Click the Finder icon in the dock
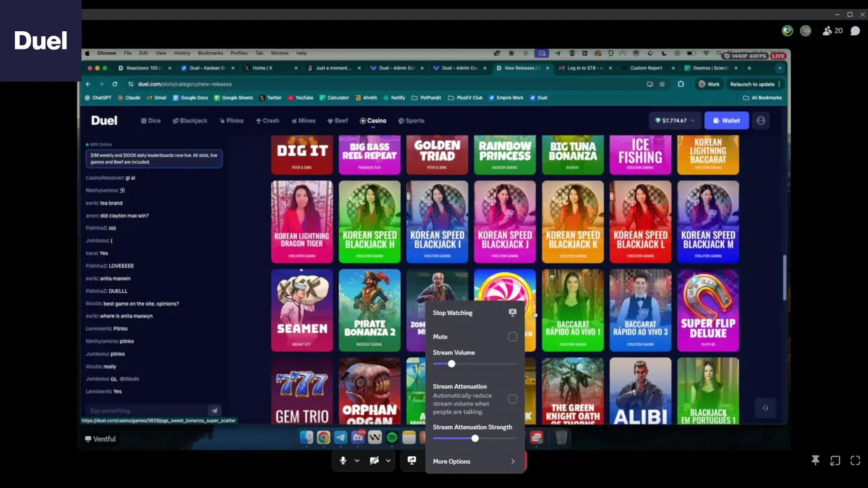The height and width of the screenshot is (488, 868). pyautogui.click(x=307, y=438)
